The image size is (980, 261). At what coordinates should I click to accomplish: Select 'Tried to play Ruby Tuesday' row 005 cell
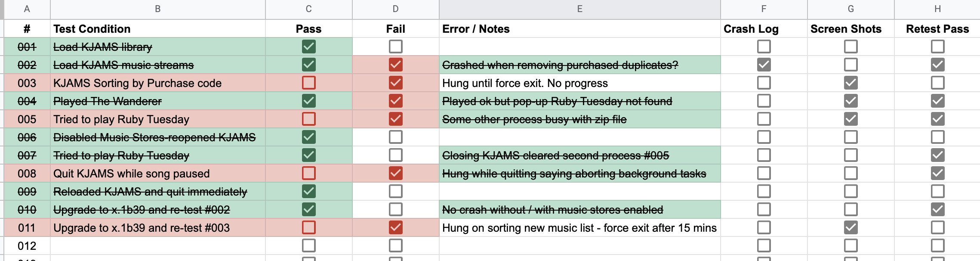click(x=157, y=119)
